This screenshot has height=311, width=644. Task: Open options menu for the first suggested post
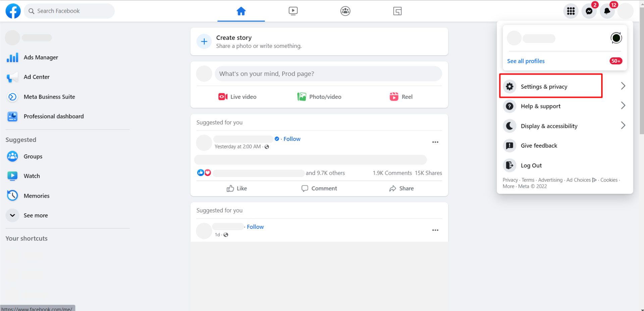pyautogui.click(x=435, y=142)
